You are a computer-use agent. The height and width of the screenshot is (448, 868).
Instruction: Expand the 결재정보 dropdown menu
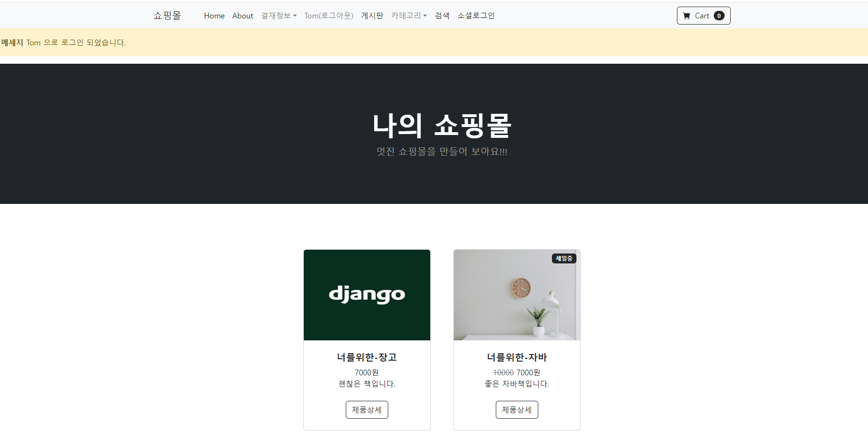coord(279,16)
